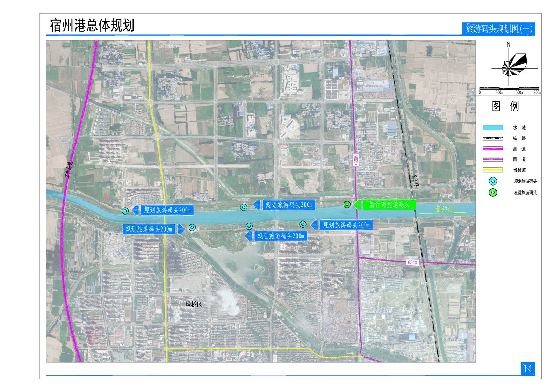Click the north compass rose icon
Viewport: 555px width, 392px height.
pyautogui.click(x=514, y=65)
